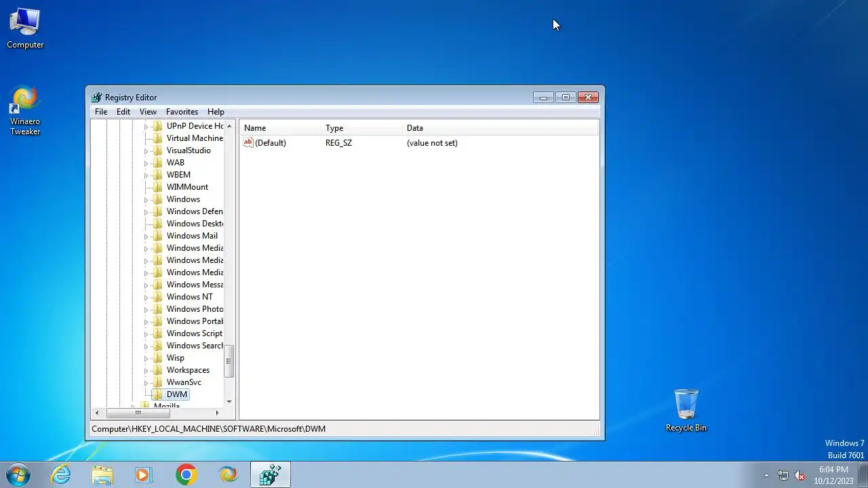Launch Internet Explorer from the taskbar

[61, 474]
